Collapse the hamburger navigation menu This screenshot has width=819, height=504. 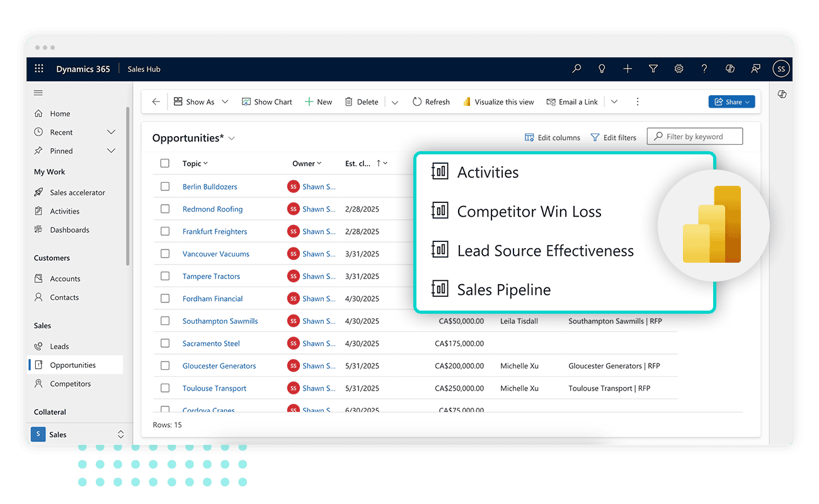[x=38, y=93]
